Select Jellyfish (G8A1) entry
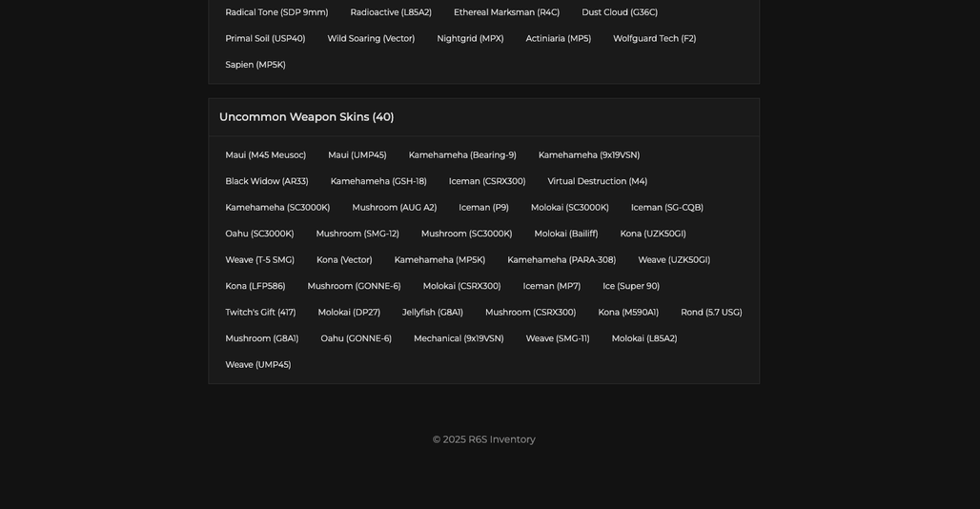The height and width of the screenshot is (509, 980). point(433,313)
